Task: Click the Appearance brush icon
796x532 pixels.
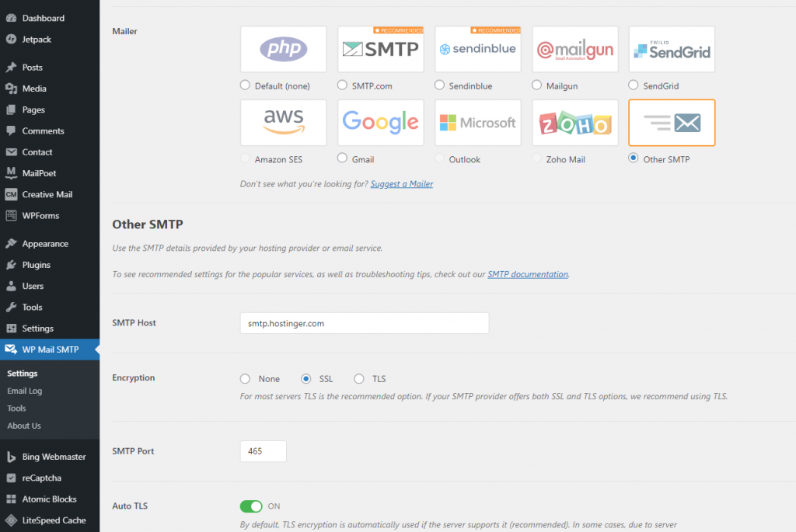Action: point(11,243)
